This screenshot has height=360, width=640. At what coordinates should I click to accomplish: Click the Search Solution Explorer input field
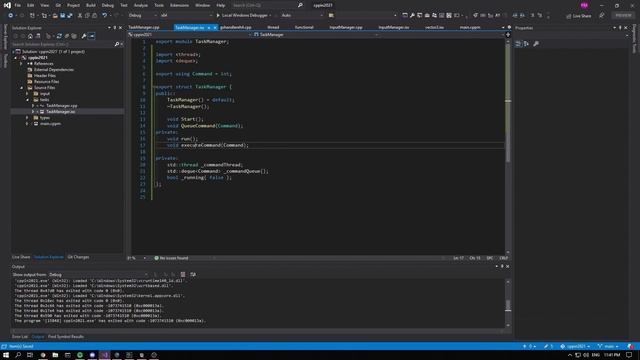point(62,44)
